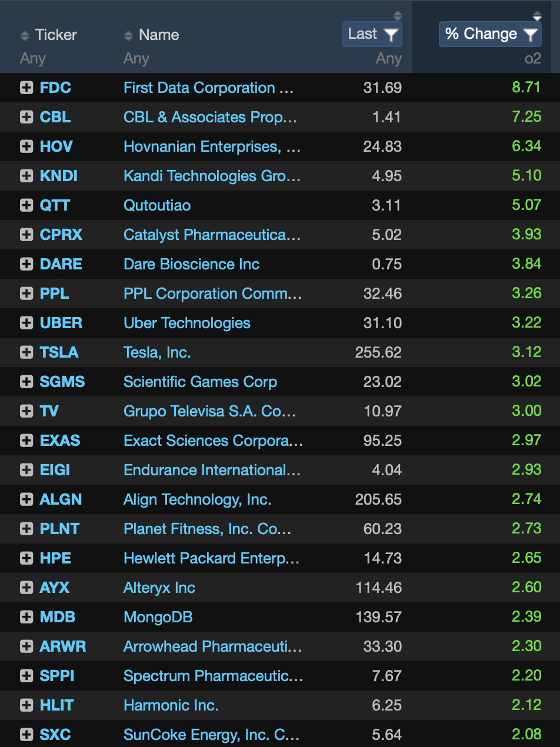Select the 255.62 last price cell
This screenshot has width=560, height=747.
pos(378,352)
